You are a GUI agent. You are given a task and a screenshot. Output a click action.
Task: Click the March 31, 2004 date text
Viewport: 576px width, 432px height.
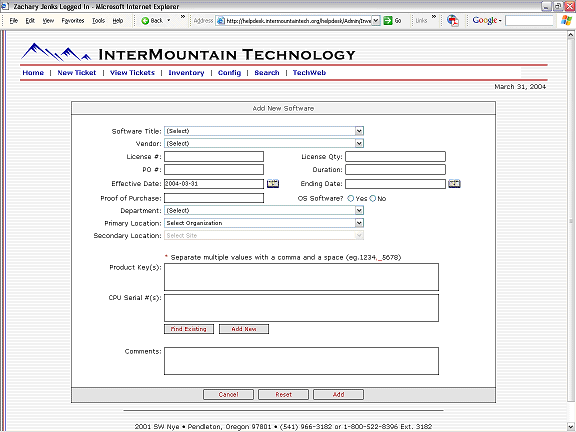point(520,87)
